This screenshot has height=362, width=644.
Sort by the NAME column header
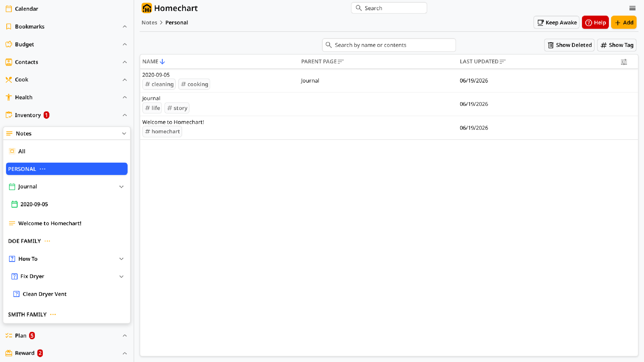[x=153, y=62]
